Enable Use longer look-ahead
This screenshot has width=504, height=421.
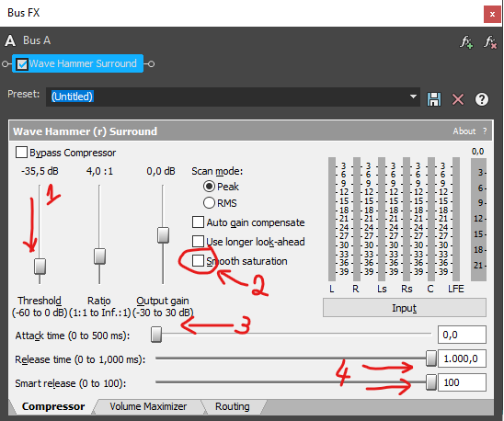coord(198,242)
